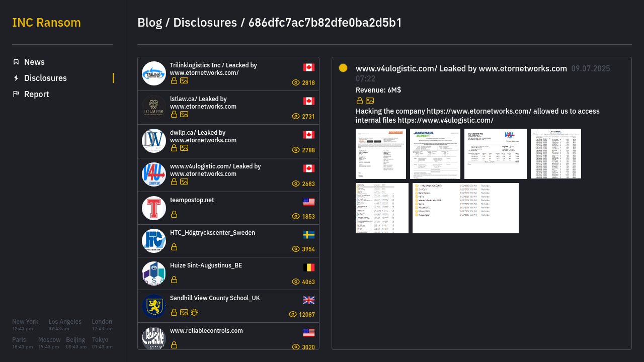Click the 2818 views eye icon

296,82
